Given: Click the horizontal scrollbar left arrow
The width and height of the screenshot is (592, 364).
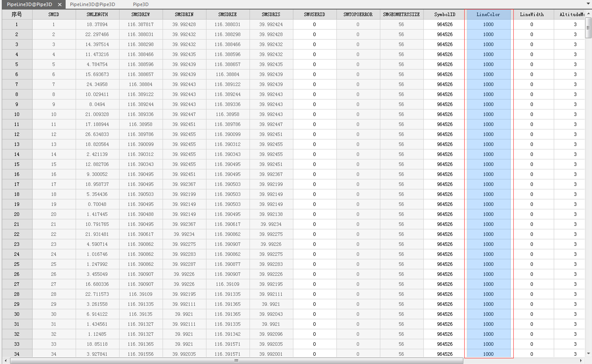Looking at the screenshot, I should [x=7, y=361].
